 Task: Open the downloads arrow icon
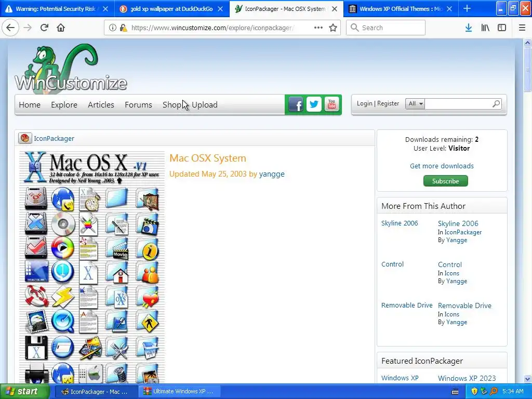(469, 28)
